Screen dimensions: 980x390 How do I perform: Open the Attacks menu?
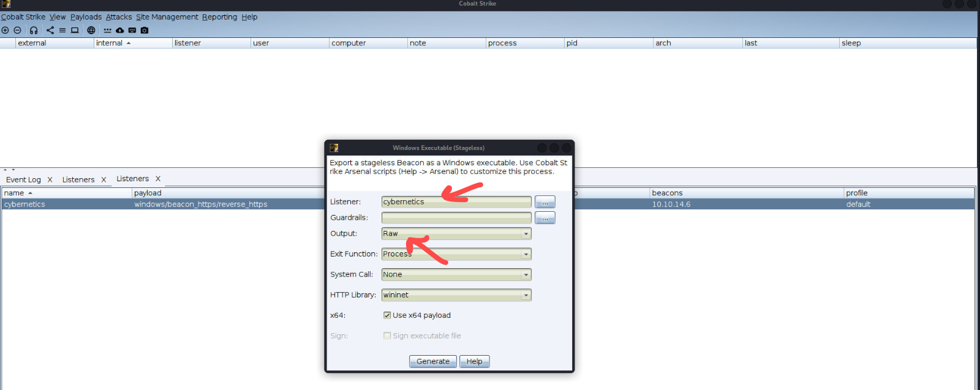tap(119, 17)
